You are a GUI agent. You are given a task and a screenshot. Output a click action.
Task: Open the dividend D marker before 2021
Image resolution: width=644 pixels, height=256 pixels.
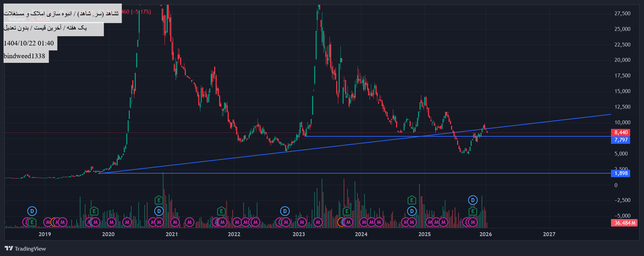159,211
